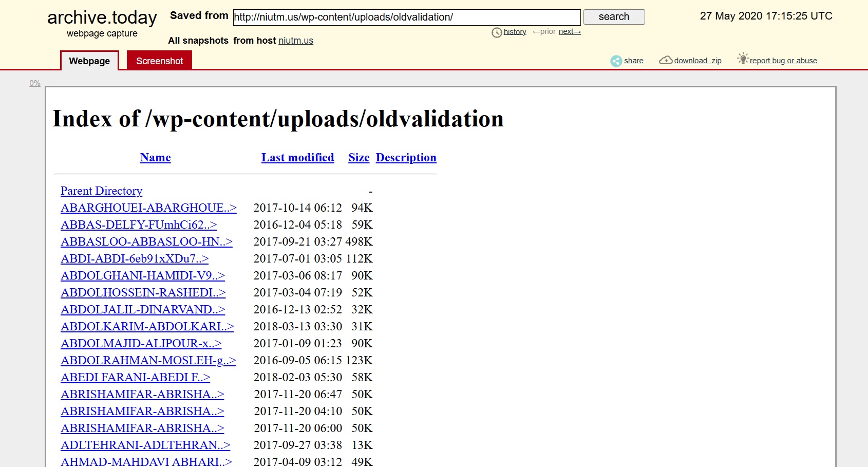
Task: Open the Parent Directory link
Action: 101,191
